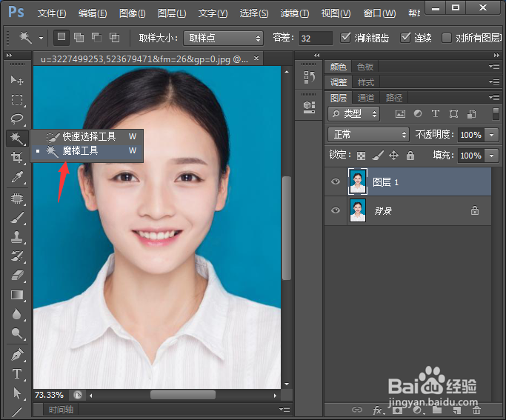This screenshot has width=506, height=420.
Task: Select the Move tool in toolbar
Action: [x=17, y=80]
